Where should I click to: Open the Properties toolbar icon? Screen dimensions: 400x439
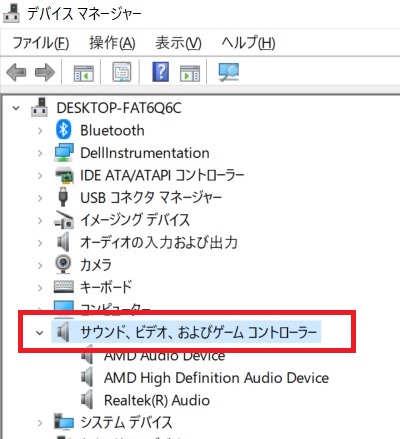[121, 72]
